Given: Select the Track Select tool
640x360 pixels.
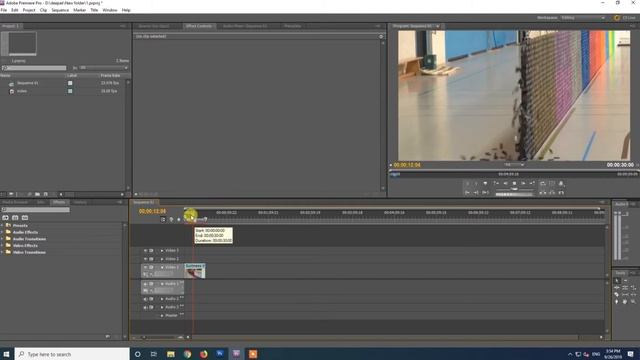Looking at the screenshot, I should pos(625,281).
